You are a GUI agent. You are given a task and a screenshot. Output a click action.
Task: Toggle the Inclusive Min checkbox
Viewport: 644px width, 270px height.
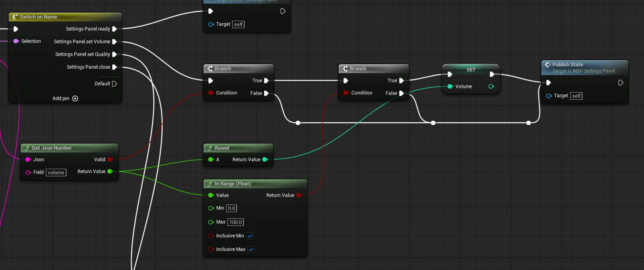[250, 236]
